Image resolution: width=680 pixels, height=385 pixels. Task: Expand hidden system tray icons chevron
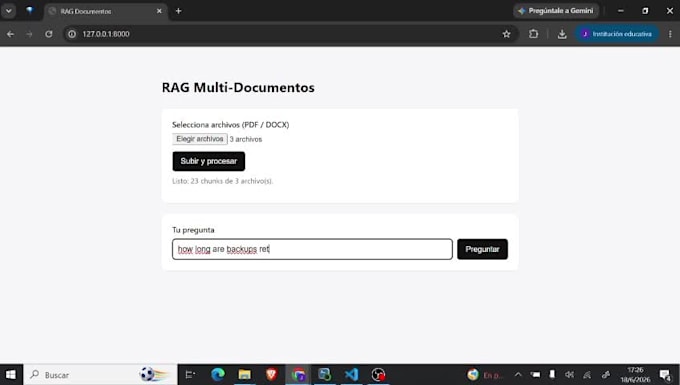pos(518,375)
